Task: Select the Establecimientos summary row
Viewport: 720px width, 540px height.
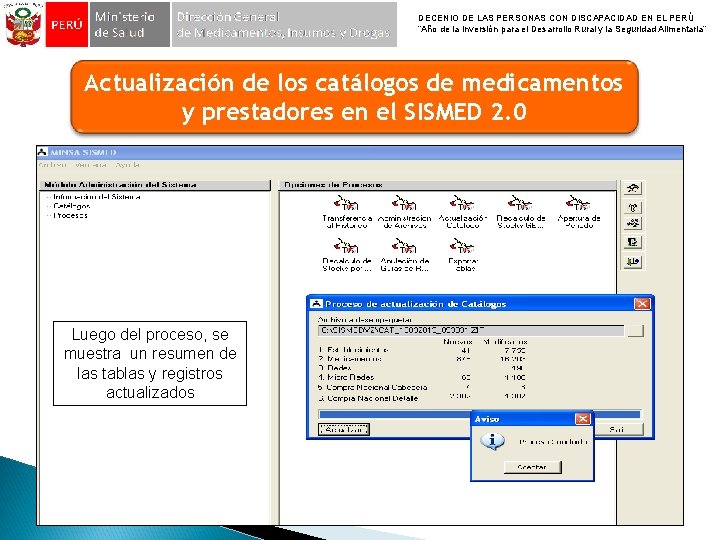Action: [422, 350]
